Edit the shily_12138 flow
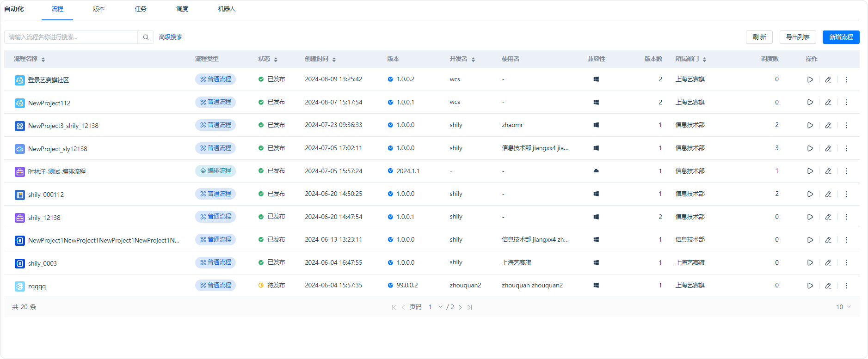This screenshot has height=359, width=868. point(828,217)
